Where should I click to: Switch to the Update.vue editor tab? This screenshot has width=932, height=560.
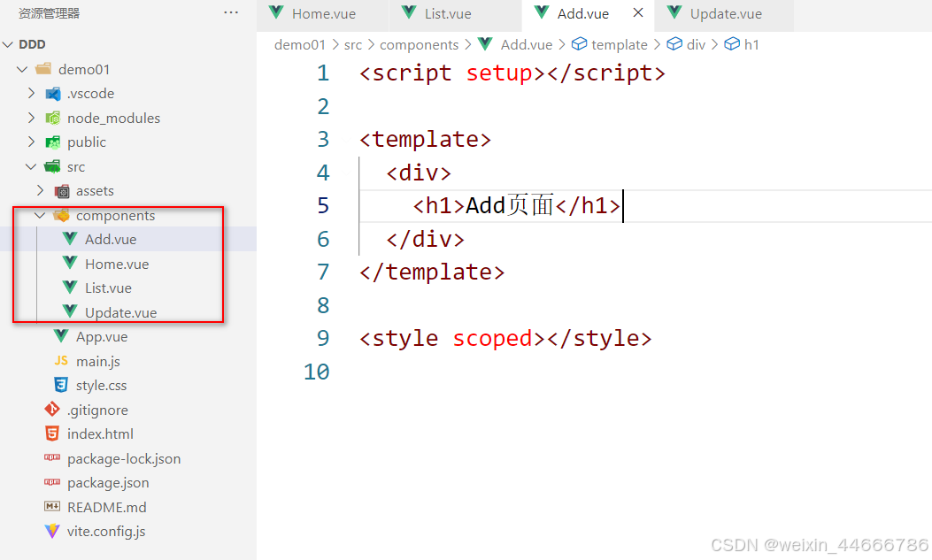click(x=724, y=14)
